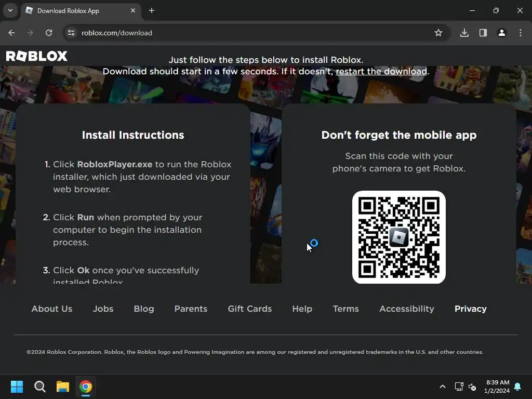Select the Download Roblox App tab
The height and width of the screenshot is (399, 532).
click(82, 11)
